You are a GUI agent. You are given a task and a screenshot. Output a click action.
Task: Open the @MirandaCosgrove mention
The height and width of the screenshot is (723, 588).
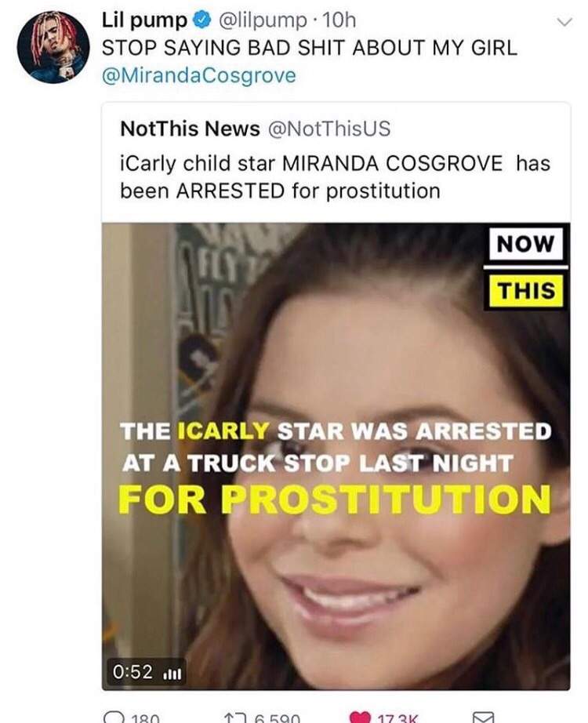pyautogui.click(x=199, y=76)
